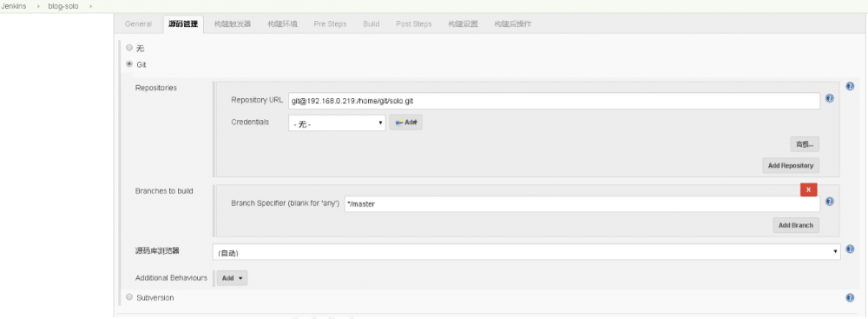Delete branch with red X button
Screen dimensions: 868x319
coord(808,189)
